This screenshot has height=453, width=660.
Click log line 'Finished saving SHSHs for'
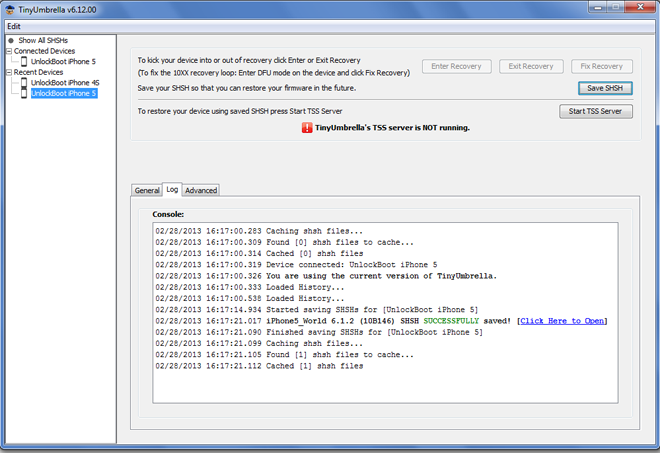[x=319, y=332]
